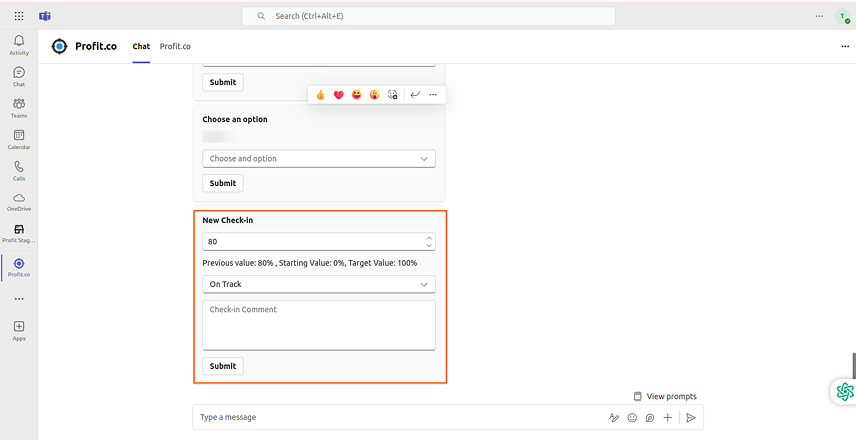This screenshot has height=440, width=856.
Task: Open the Calls section
Action: 19,171
